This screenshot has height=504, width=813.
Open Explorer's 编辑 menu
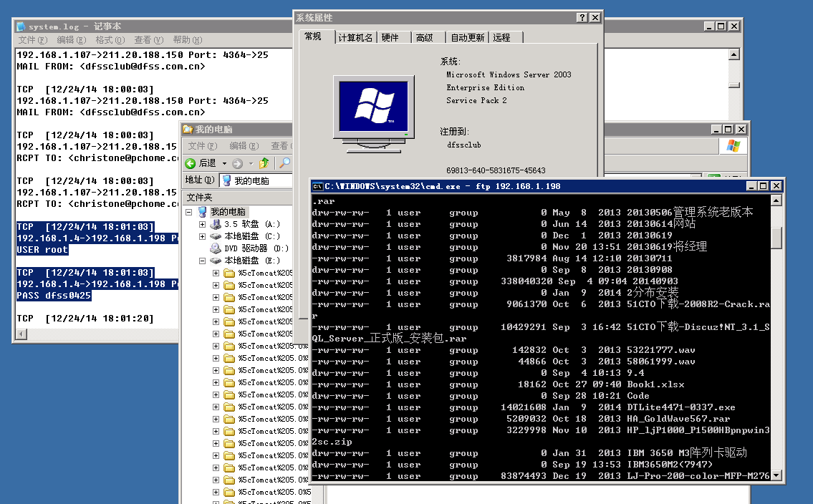(244, 146)
